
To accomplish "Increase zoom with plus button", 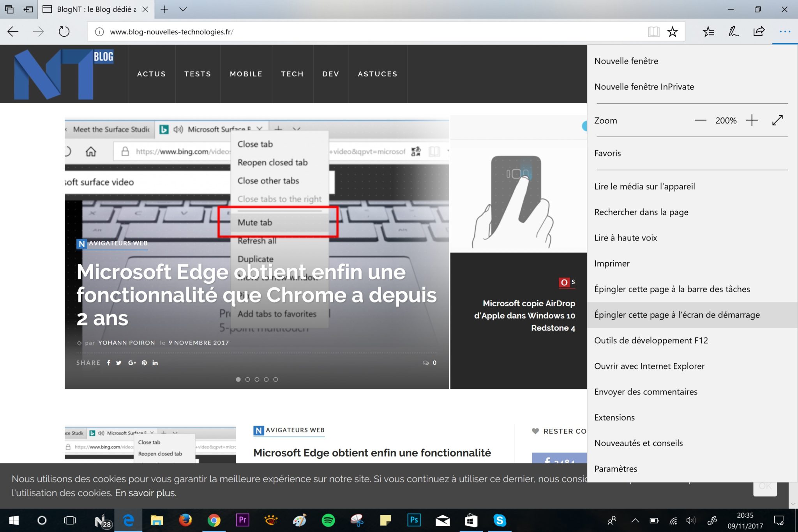I will tap(752, 120).
